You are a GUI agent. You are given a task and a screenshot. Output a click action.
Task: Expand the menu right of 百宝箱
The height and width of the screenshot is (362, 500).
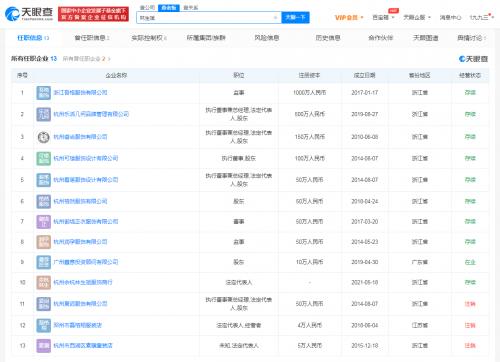pos(417,17)
